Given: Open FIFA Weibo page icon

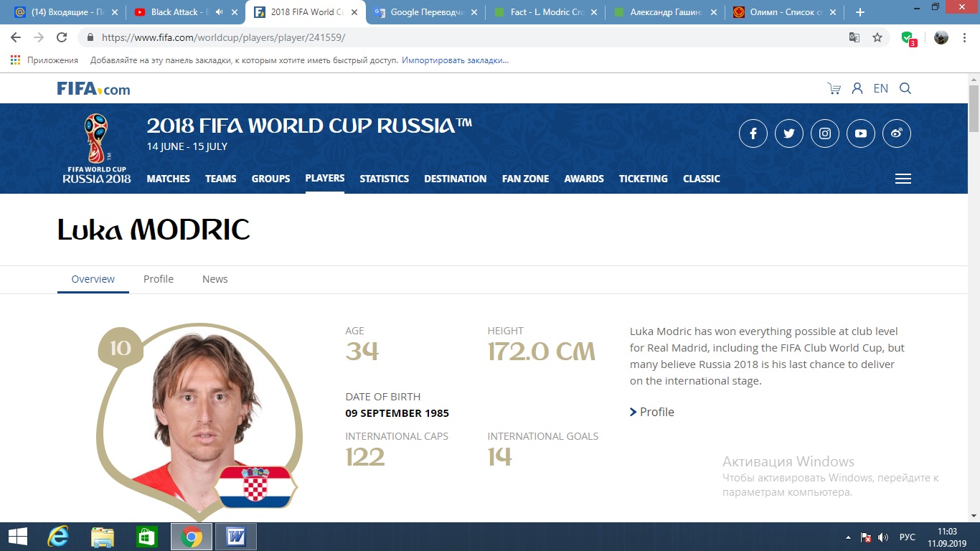Looking at the screenshot, I should [x=897, y=133].
